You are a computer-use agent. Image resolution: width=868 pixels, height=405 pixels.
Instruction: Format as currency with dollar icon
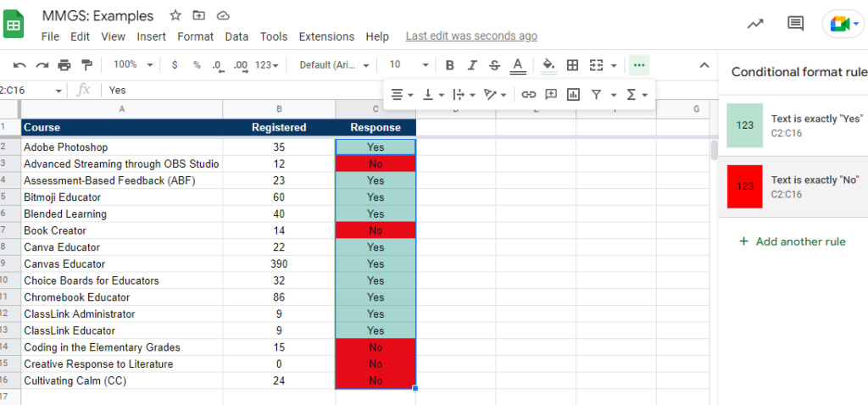click(175, 64)
